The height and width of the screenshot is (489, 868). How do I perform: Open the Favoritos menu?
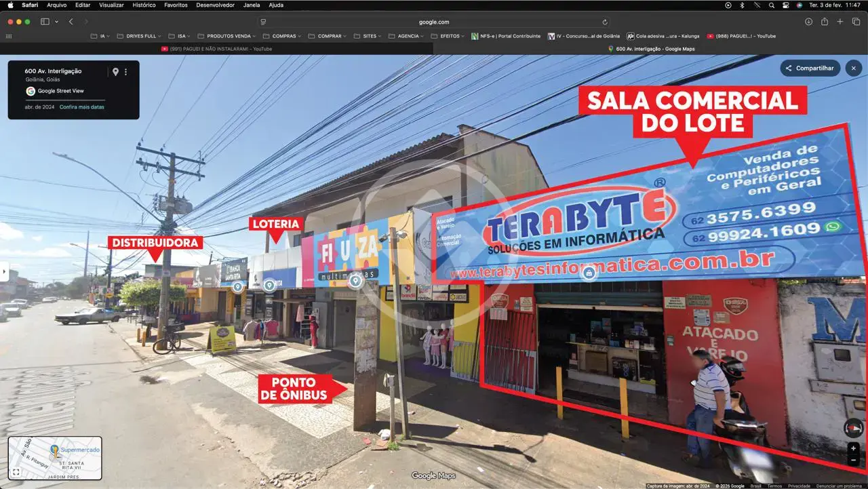176,5
